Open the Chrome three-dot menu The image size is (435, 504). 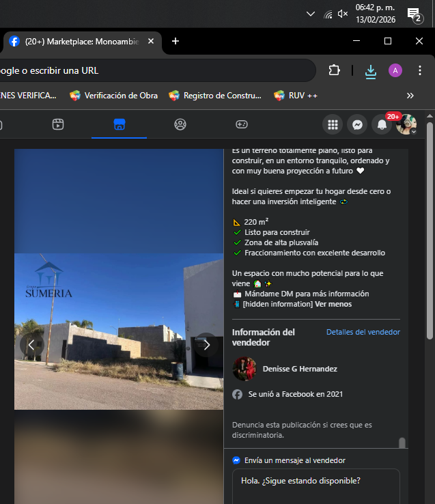pos(420,70)
